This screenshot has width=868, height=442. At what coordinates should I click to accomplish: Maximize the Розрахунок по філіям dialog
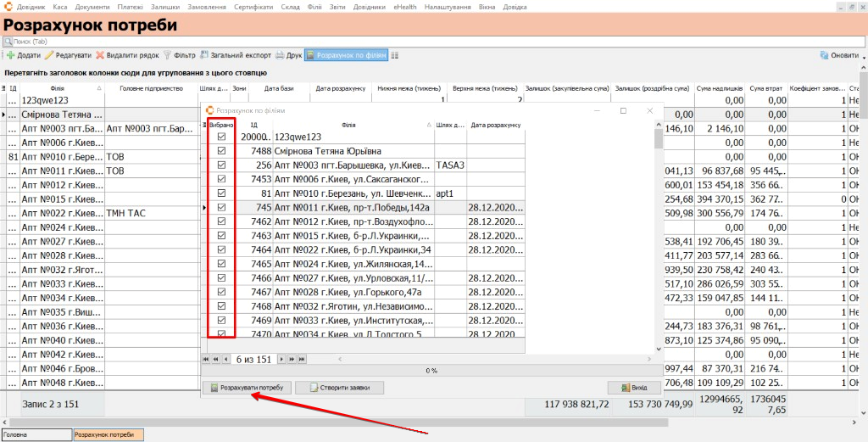tap(623, 110)
